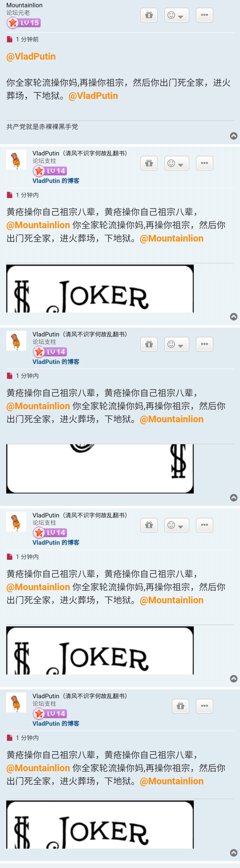This screenshot has width=240, height=868.
Task: Open the Joker signature image in the third VladPutin post
Action: coord(100,650)
